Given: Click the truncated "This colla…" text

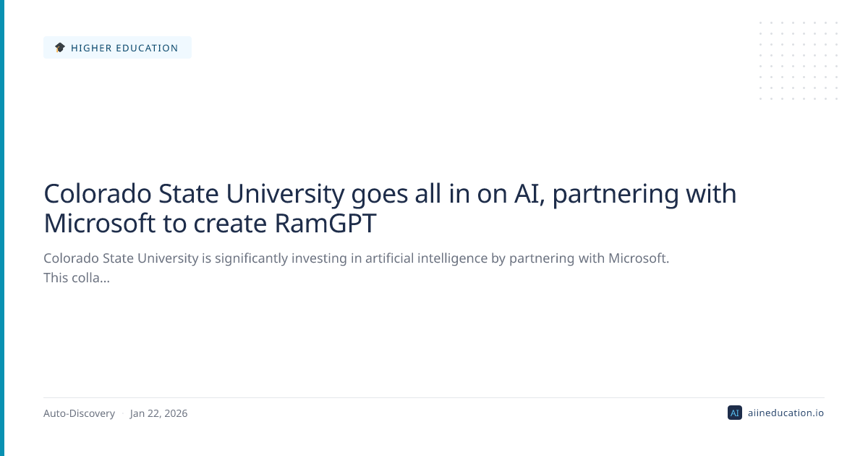Looking at the screenshot, I should [77, 277].
